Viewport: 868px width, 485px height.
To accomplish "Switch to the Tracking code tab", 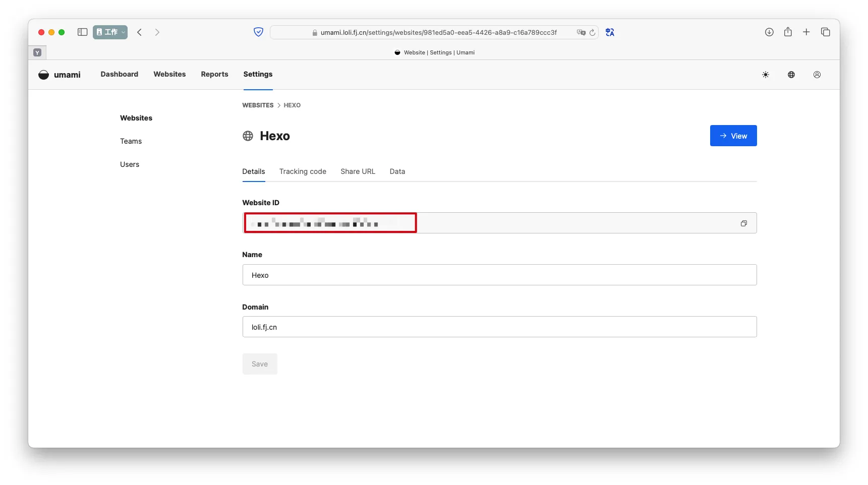I will point(303,171).
